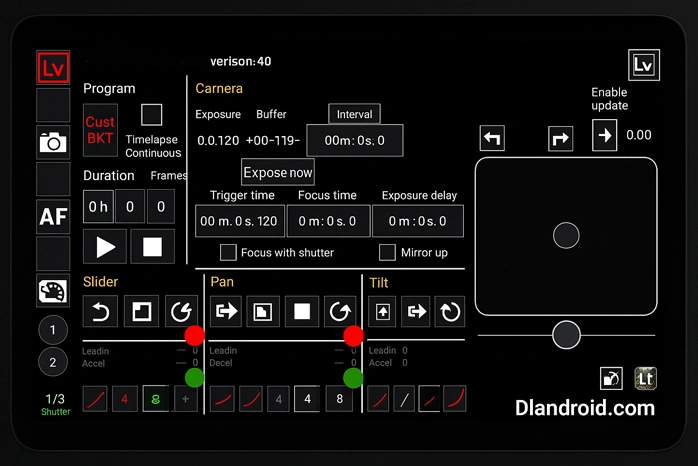Enable the Mirror up checkbox
The image size is (698, 466).
pos(387,252)
